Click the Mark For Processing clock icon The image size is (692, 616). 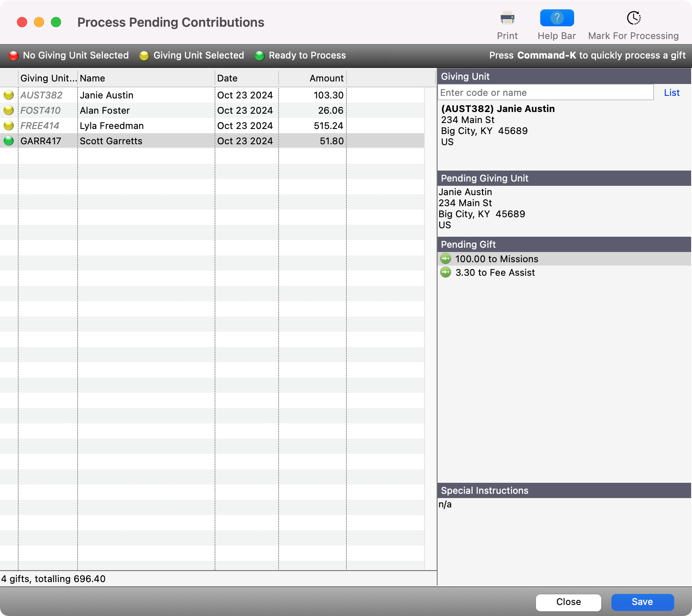click(633, 19)
